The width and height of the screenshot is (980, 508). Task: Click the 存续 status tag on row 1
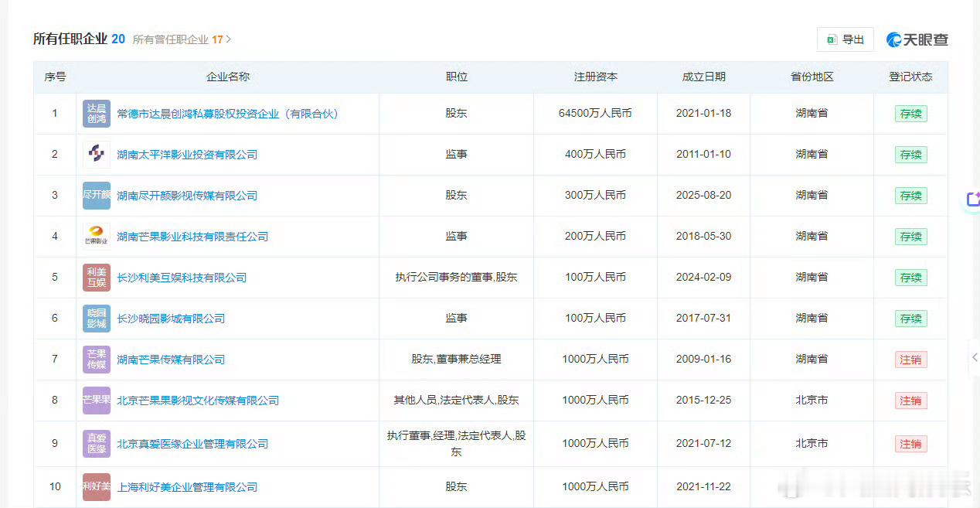pyautogui.click(x=910, y=113)
